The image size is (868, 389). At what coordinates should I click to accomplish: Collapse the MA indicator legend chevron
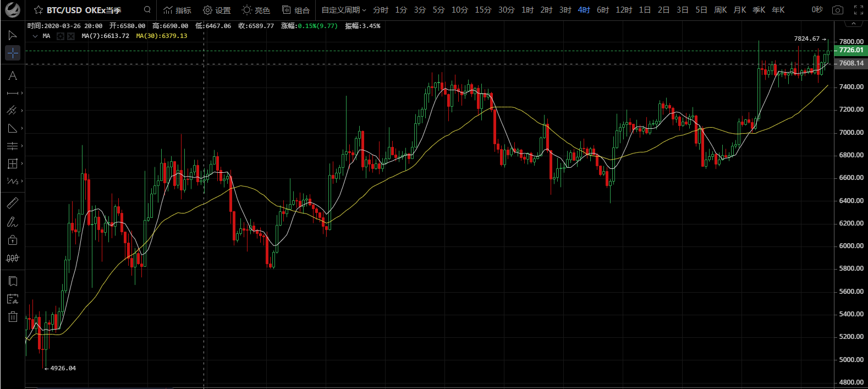coord(35,36)
